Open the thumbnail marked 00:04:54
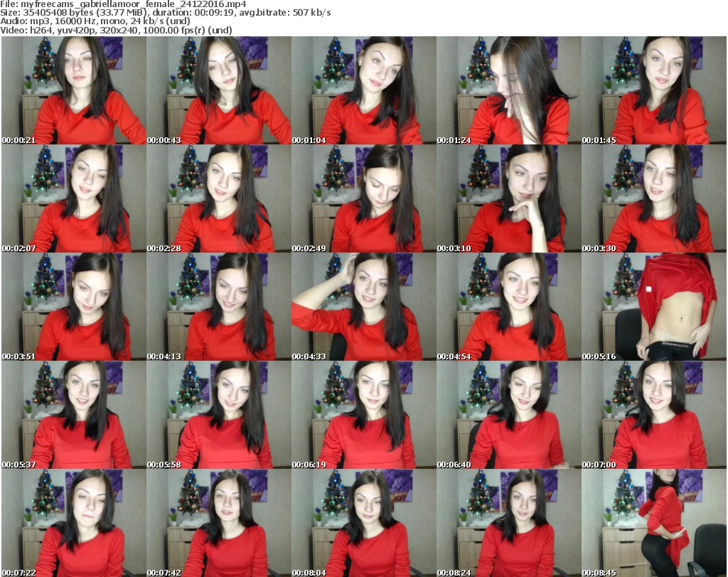The width and height of the screenshot is (728, 577). pyautogui.click(x=509, y=307)
